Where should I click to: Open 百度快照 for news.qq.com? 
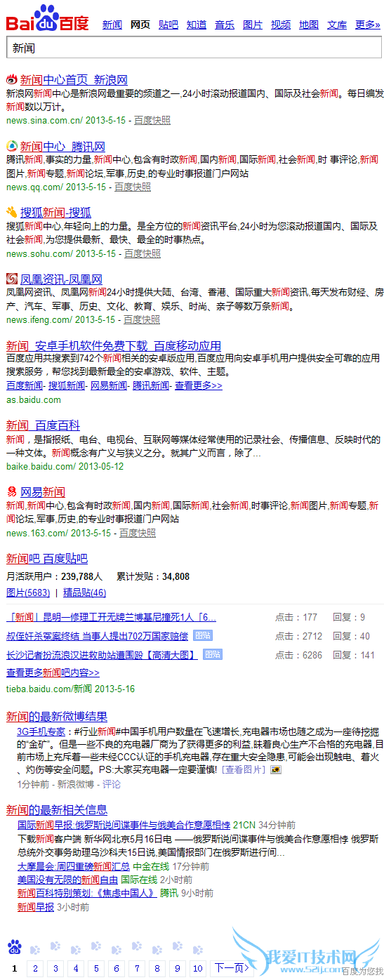(133, 187)
